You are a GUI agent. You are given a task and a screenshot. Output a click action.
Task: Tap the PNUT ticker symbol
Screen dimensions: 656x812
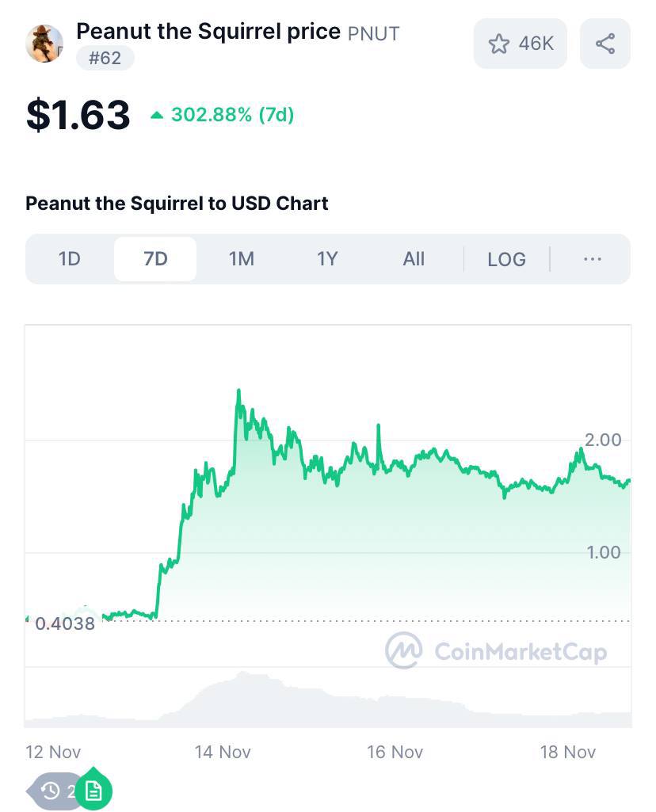373,33
